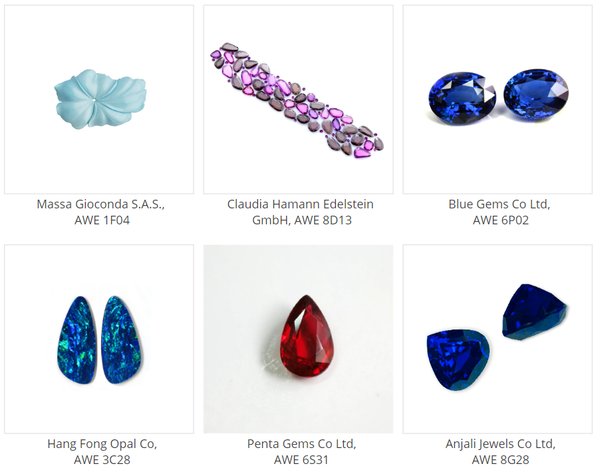This screenshot has height=472, width=600.
Task: Open the turquoise carved flower thumbnail
Action: click(x=99, y=100)
